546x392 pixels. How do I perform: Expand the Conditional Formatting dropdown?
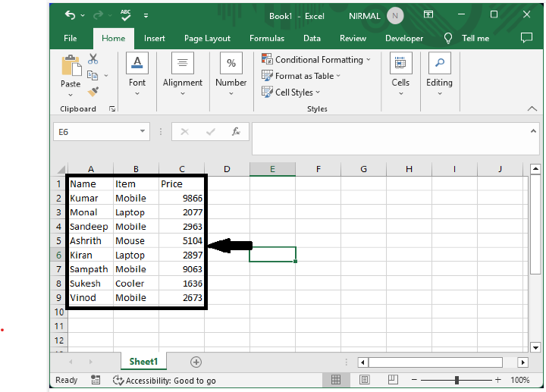(369, 60)
